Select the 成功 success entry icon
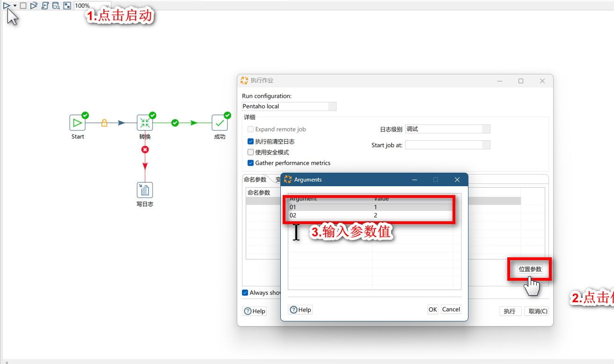Image resolution: width=614 pixels, height=364 pixels. (x=219, y=123)
